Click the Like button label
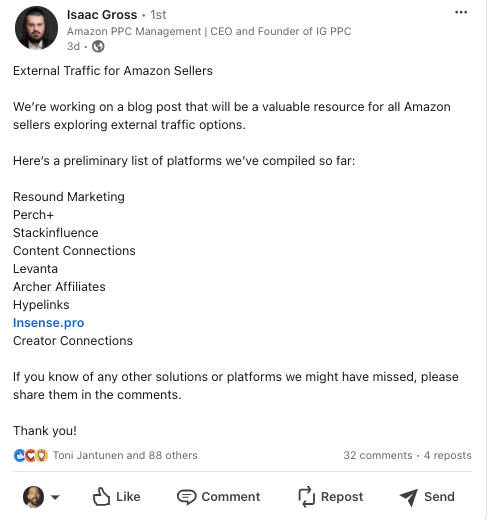The image size is (487, 520). 128,497
